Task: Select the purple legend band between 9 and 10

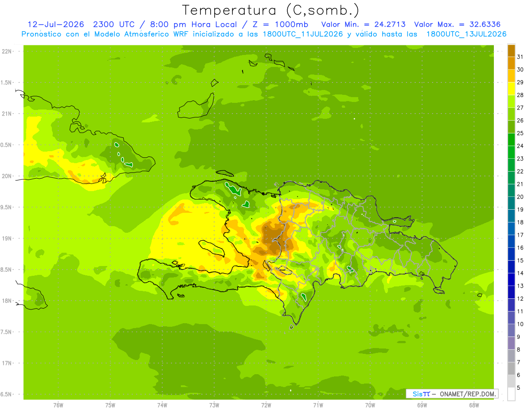Action: (511, 330)
